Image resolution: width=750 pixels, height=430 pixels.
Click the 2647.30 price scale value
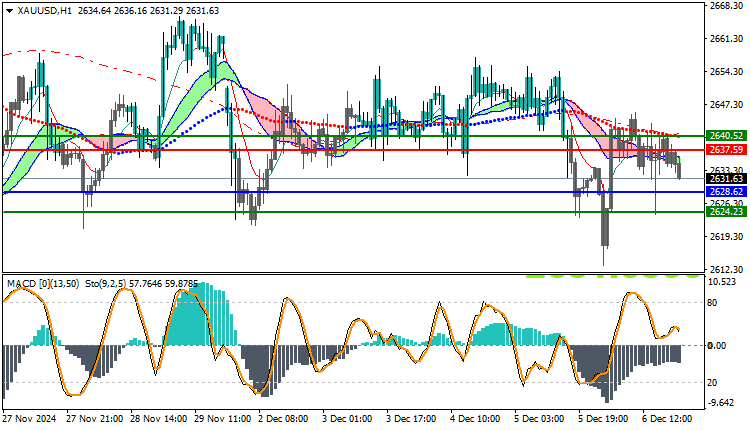coord(727,105)
